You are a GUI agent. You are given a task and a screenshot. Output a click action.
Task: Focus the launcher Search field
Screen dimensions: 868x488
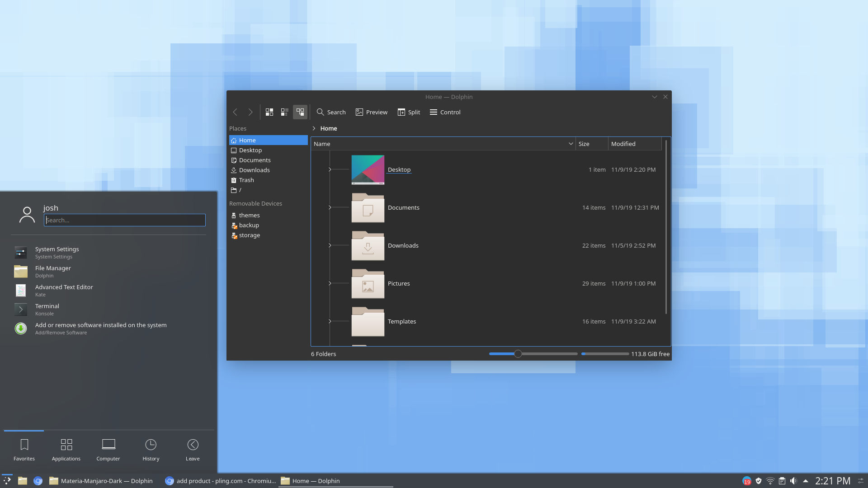click(125, 220)
